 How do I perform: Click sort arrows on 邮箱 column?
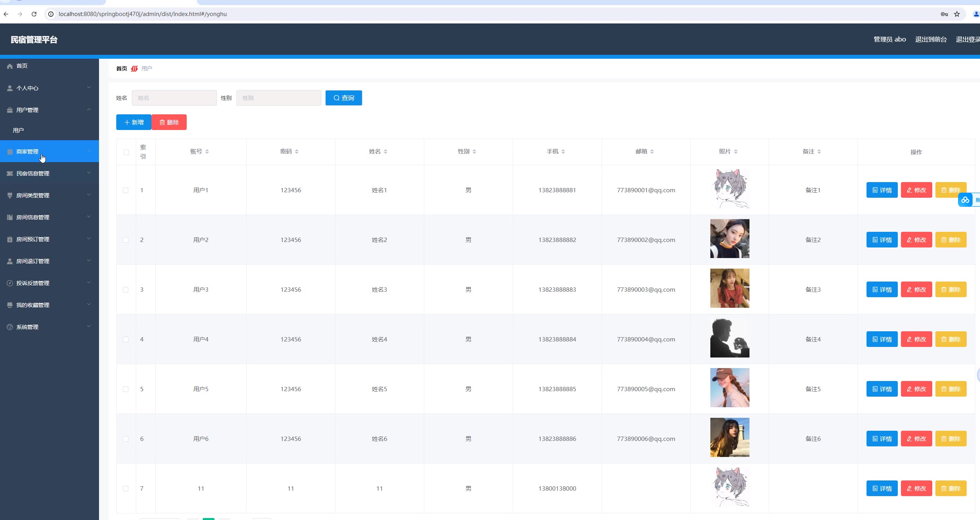pos(652,152)
